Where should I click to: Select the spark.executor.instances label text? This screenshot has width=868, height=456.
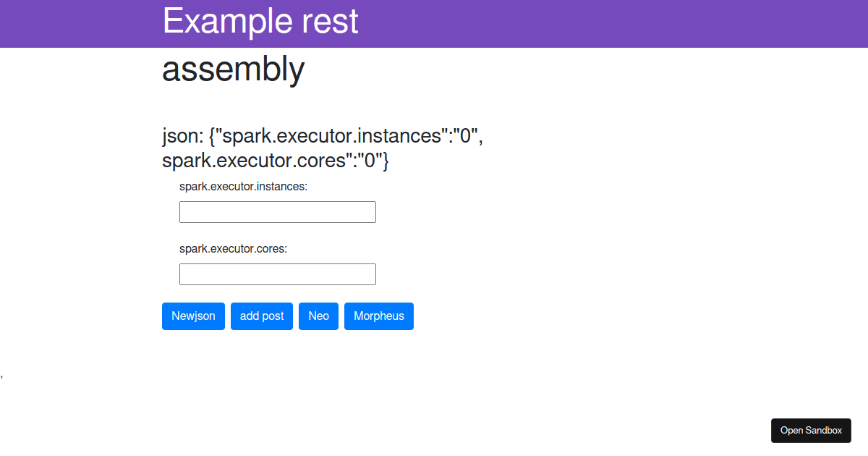click(243, 186)
